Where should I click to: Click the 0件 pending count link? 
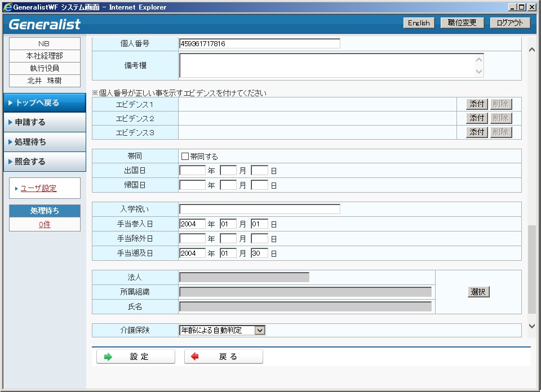(x=45, y=225)
